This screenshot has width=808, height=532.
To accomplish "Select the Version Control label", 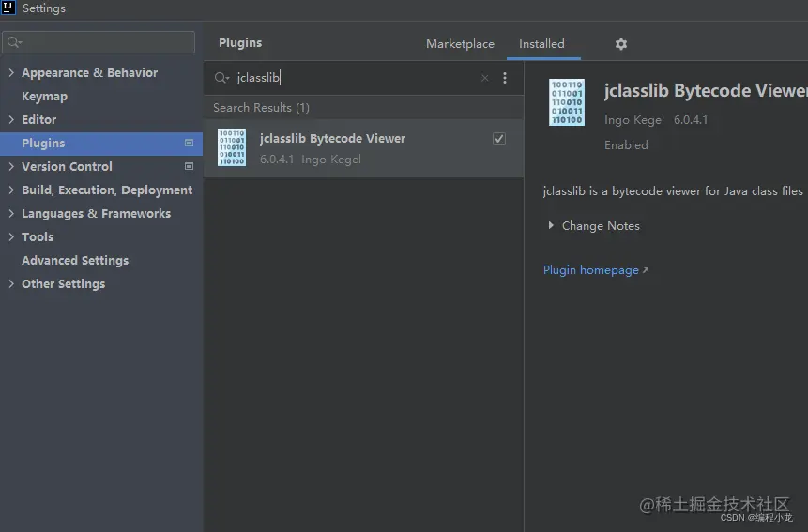I will (67, 166).
